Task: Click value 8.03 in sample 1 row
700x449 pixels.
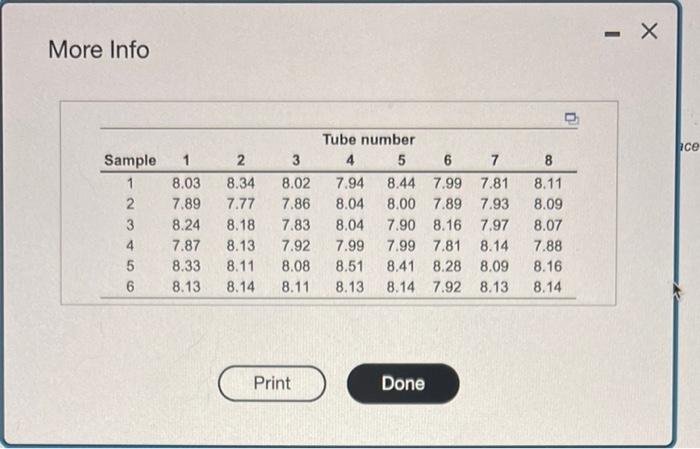Action: (186, 183)
